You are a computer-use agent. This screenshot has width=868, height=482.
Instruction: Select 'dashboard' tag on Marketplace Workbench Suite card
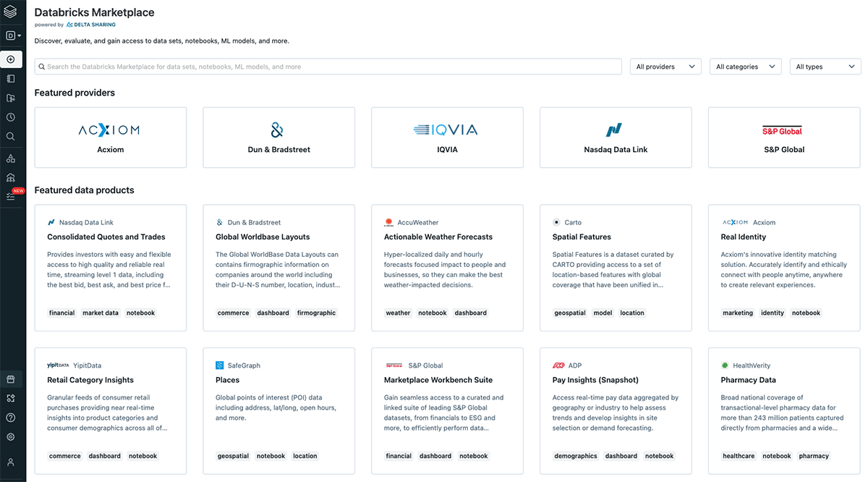click(x=435, y=457)
